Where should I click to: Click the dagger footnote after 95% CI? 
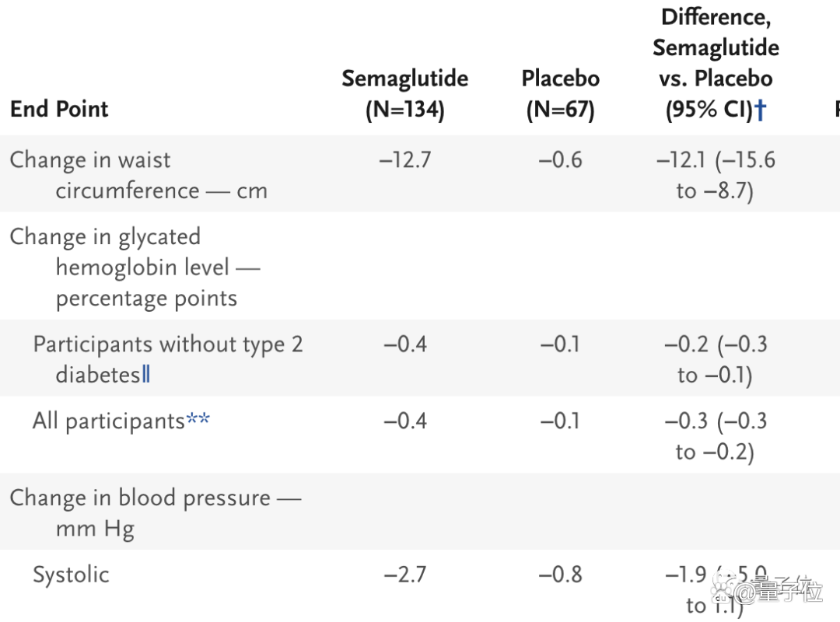pos(760,110)
